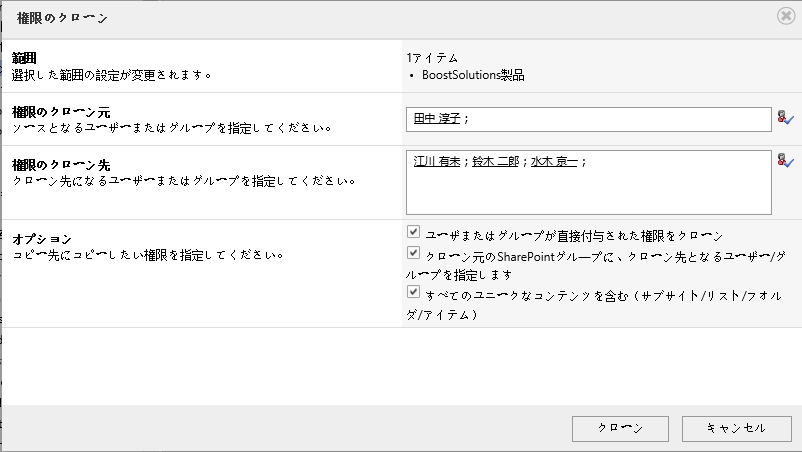
Task: Click the オプション section heading
Action: coord(42,239)
